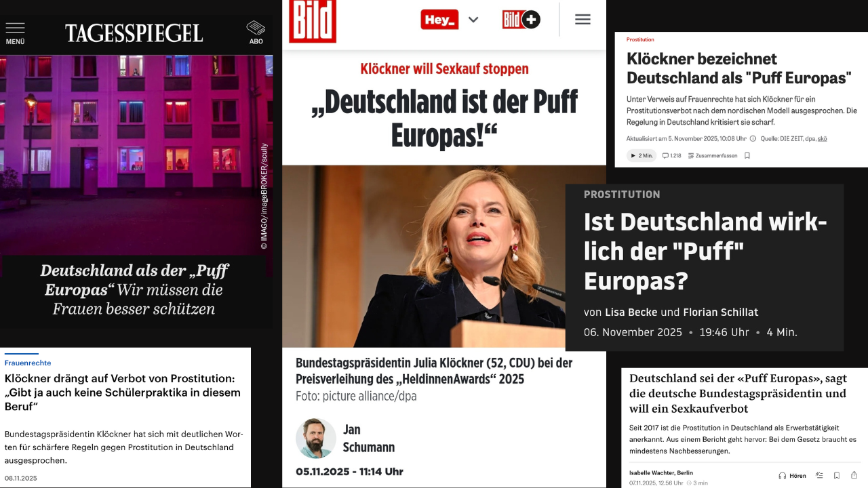Open the BILD plus icon
868x488 pixels.
[521, 20]
